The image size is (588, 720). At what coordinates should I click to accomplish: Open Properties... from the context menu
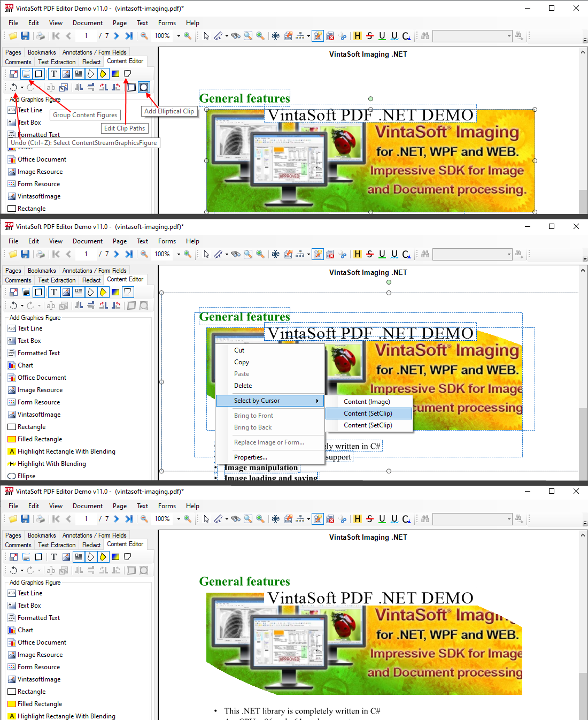click(x=250, y=457)
